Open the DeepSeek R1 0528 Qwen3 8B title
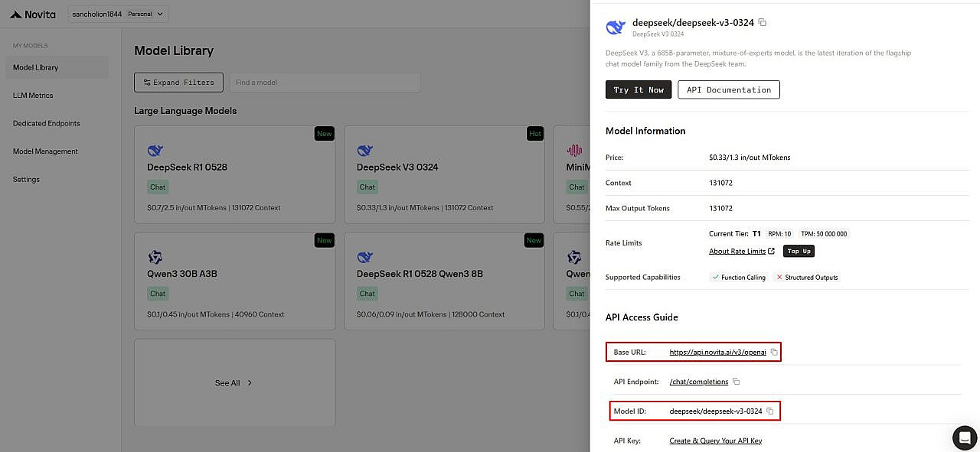This screenshot has width=980, height=452. point(420,274)
